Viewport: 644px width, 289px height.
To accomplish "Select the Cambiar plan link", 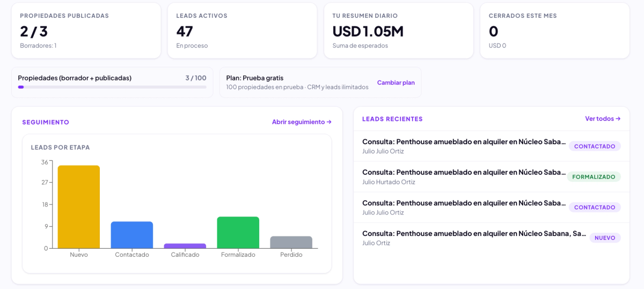I will tap(396, 83).
